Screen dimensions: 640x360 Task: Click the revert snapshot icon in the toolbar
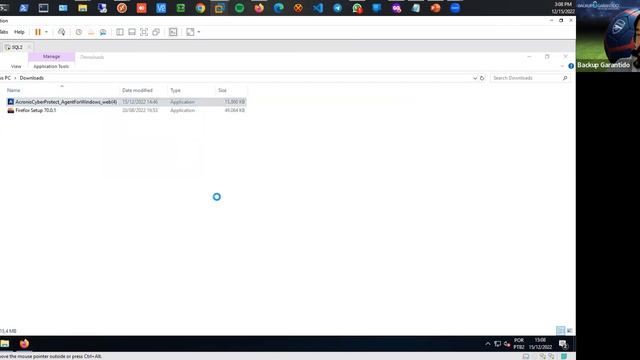91,32
